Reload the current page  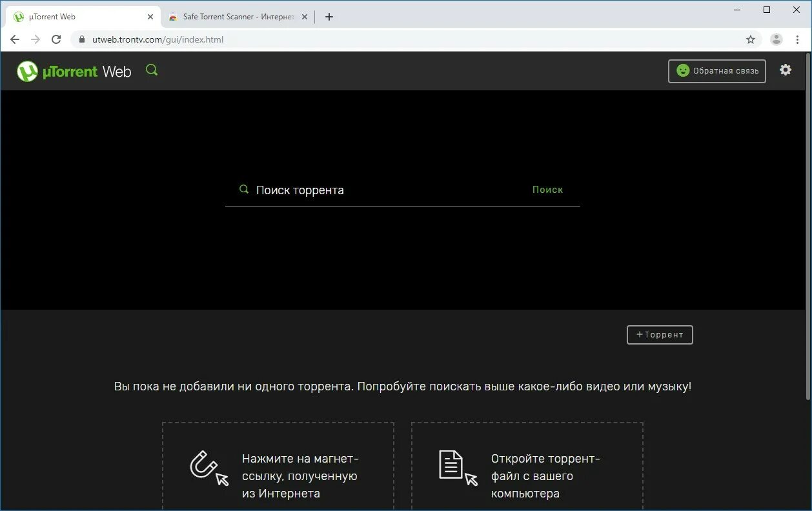point(56,39)
